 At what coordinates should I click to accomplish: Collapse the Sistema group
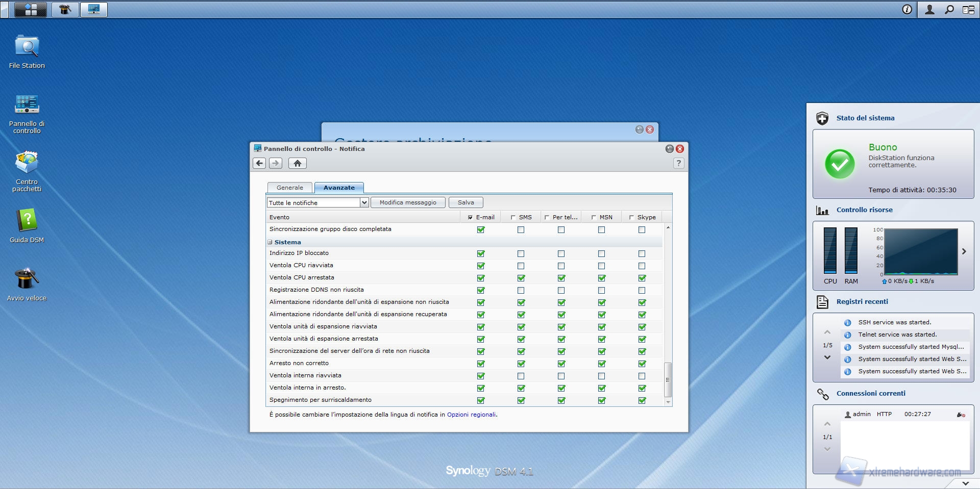click(x=270, y=242)
